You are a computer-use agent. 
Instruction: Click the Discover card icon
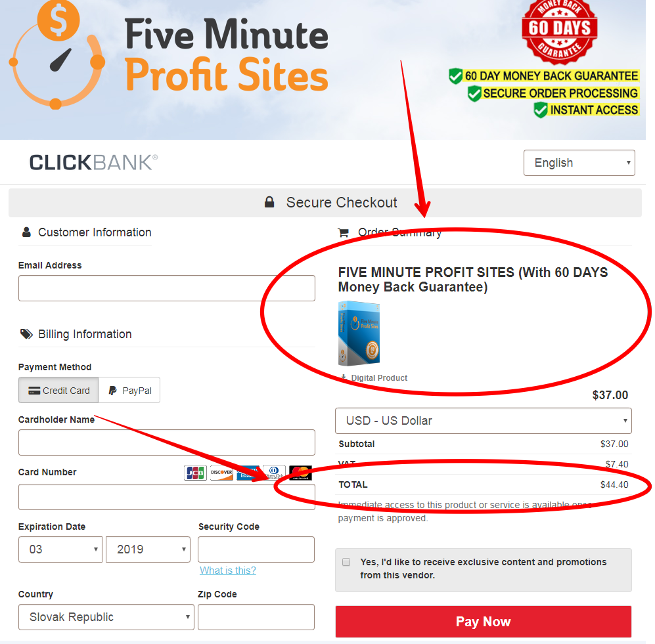point(221,473)
